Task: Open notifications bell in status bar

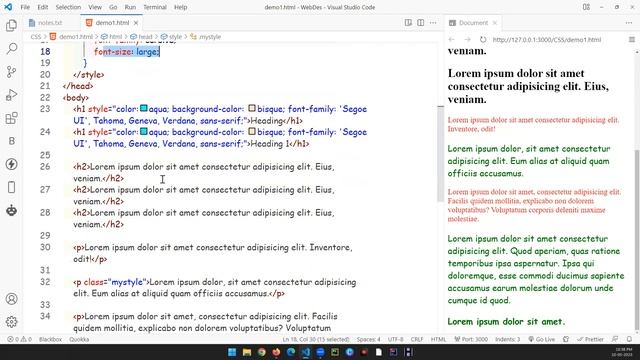Action: pos(629,339)
